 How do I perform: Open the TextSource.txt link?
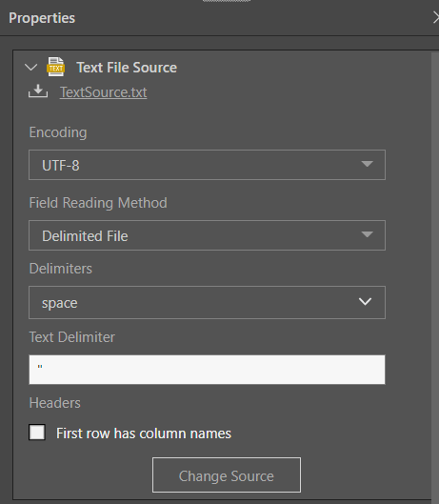103,92
